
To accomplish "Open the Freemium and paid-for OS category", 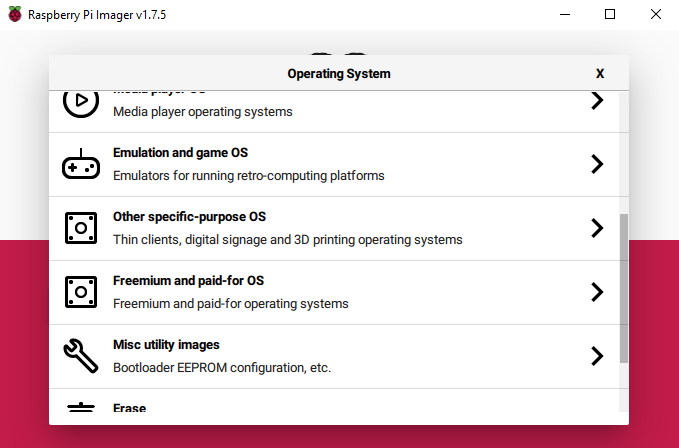I will (334, 293).
